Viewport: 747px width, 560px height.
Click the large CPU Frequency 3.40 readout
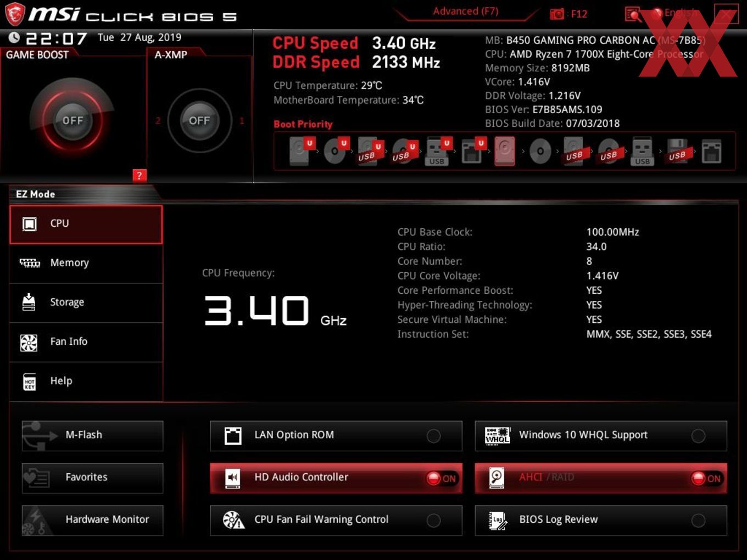pos(257,311)
